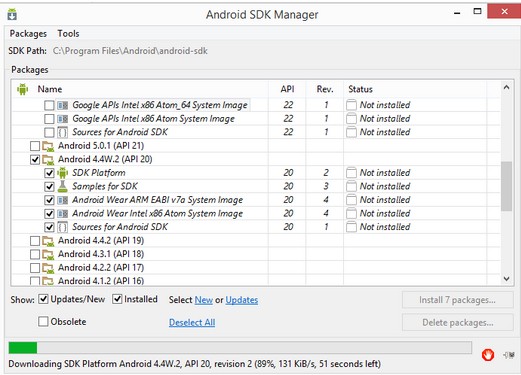The height and width of the screenshot is (375, 521).
Task: Uncheck Samples for SDK checkbox
Action: (x=49, y=187)
